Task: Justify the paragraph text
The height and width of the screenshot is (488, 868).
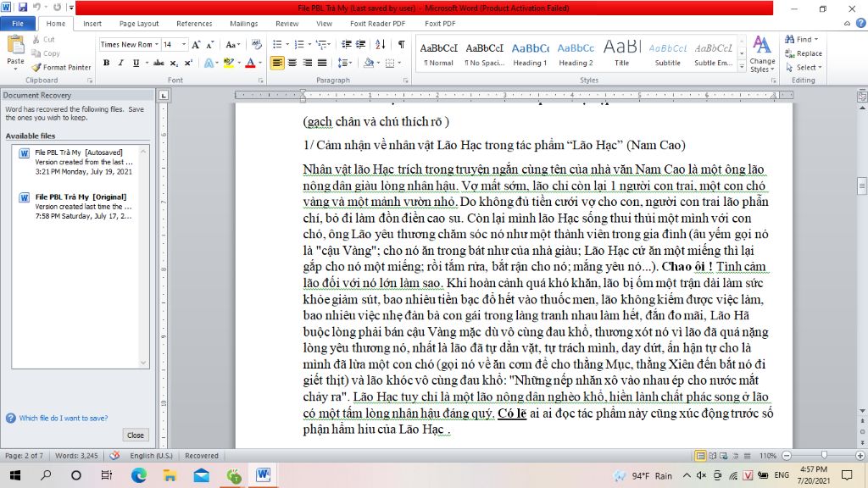Action: click(x=322, y=63)
